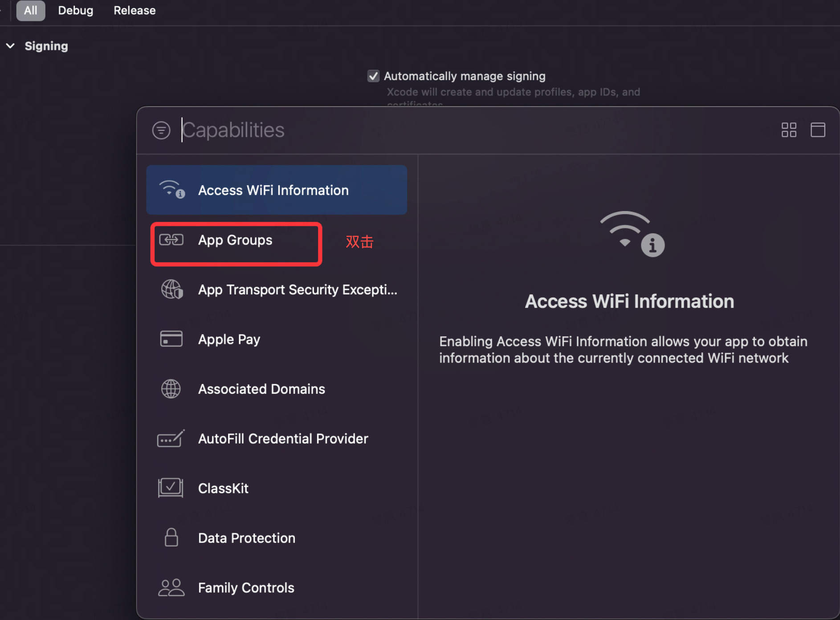Image resolution: width=840 pixels, height=620 pixels.
Task: Select the All configurations tab
Action: [x=31, y=10]
